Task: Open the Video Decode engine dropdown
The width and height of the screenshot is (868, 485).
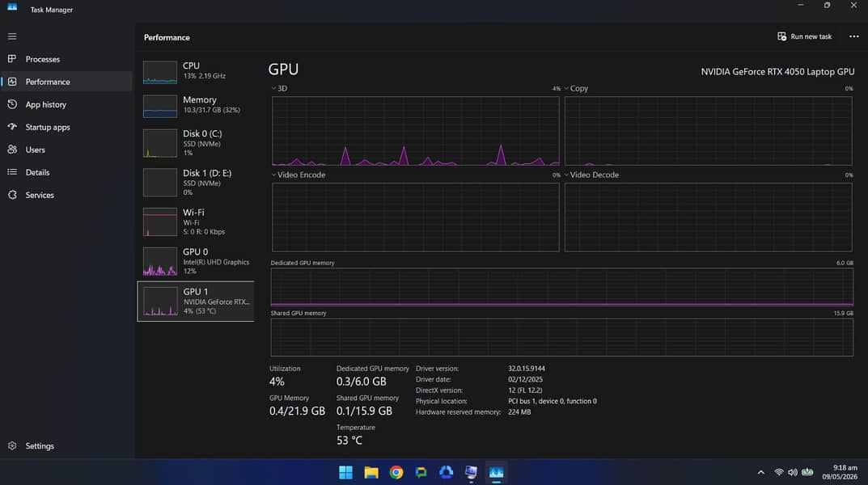Action: coord(591,175)
